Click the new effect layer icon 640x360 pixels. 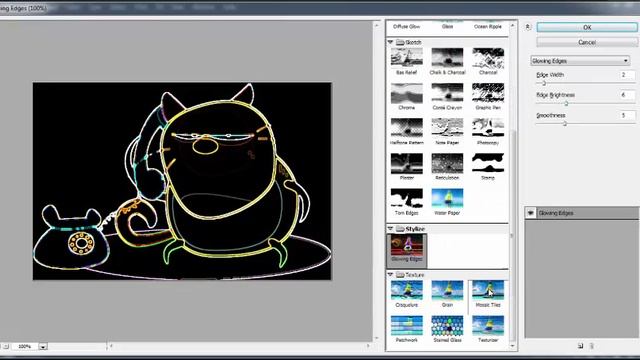point(580,346)
